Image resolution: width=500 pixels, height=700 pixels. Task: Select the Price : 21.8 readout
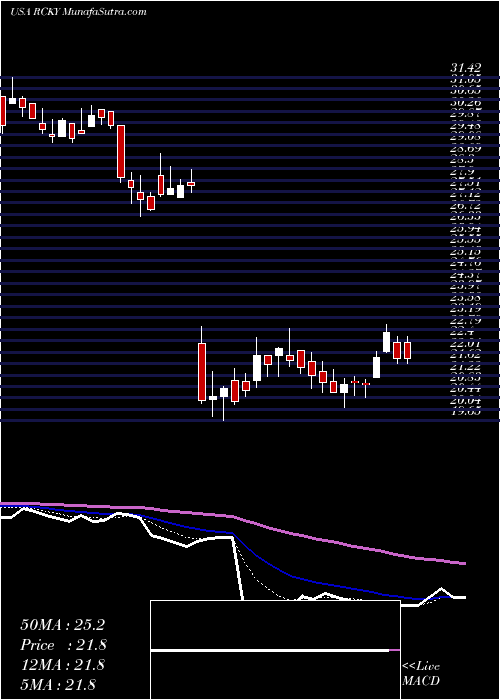coord(63,645)
